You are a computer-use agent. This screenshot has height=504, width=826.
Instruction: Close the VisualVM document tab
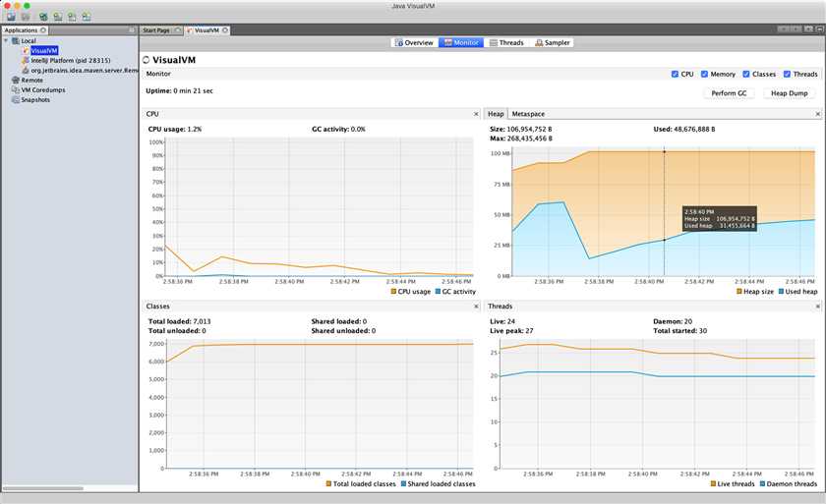click(225, 30)
